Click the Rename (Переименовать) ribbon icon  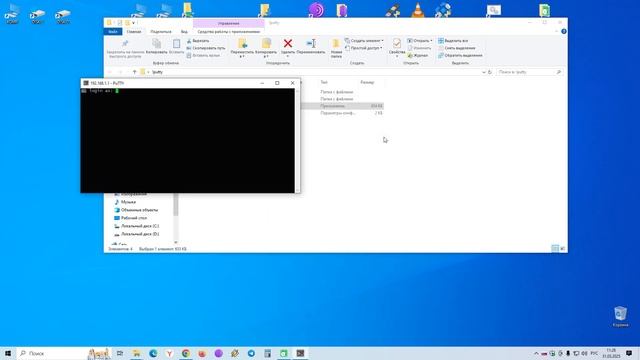point(311,43)
